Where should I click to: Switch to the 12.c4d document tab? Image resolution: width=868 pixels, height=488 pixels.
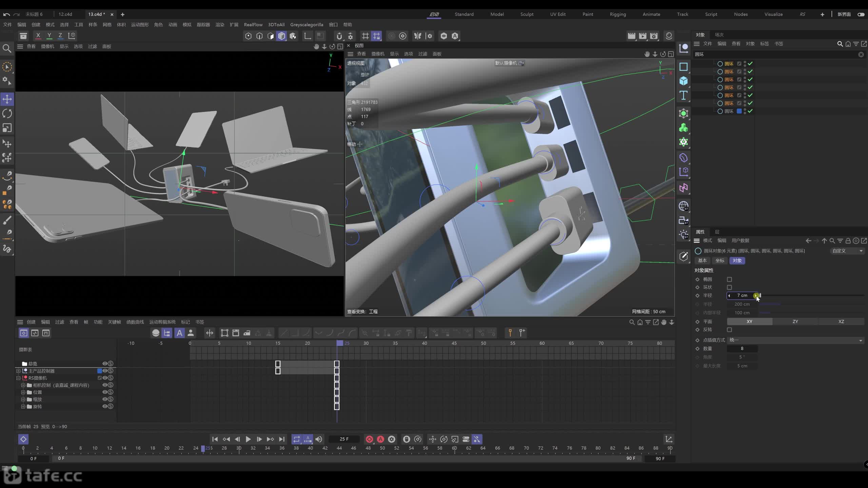tap(65, 14)
